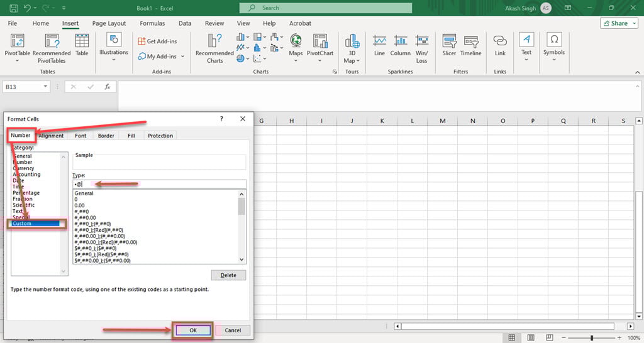
Task: Click zoom out minus button
Action: [x=564, y=338]
